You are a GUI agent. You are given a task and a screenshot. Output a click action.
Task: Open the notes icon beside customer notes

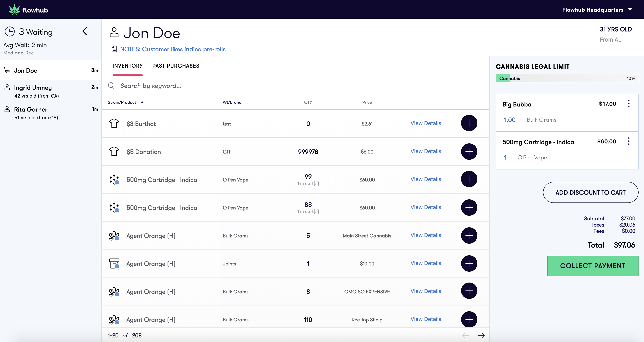pyautogui.click(x=114, y=49)
